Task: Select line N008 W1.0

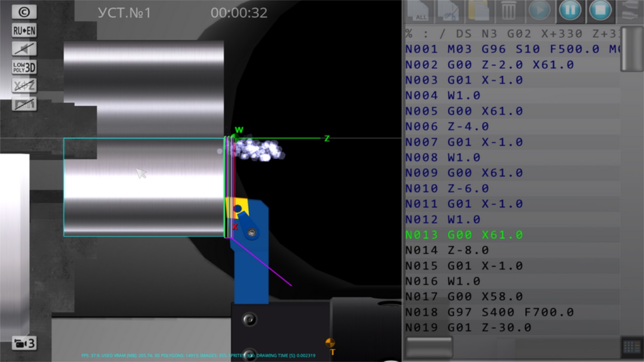Action: [x=512, y=157]
